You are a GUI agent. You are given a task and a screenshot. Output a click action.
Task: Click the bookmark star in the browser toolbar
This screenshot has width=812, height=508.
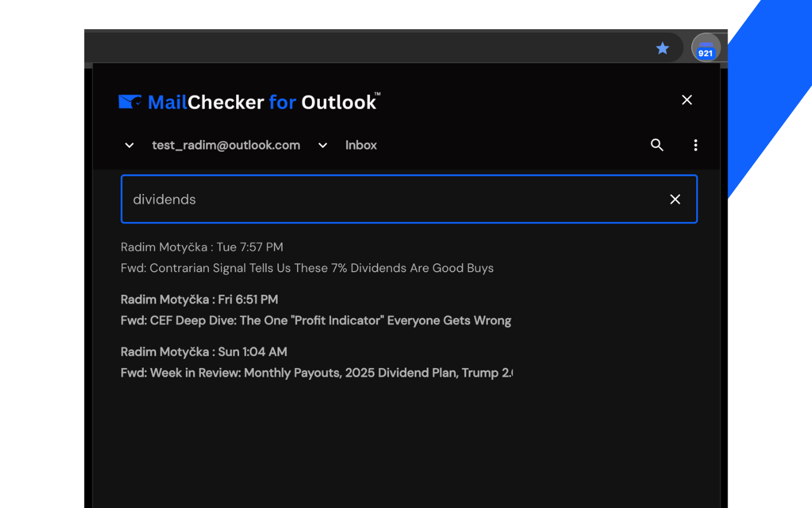pyautogui.click(x=662, y=48)
